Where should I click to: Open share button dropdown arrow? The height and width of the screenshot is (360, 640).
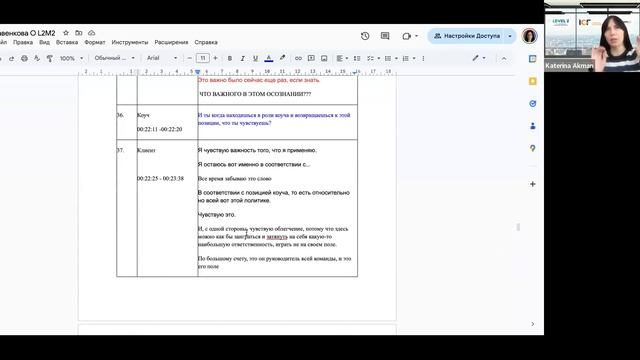pos(510,36)
